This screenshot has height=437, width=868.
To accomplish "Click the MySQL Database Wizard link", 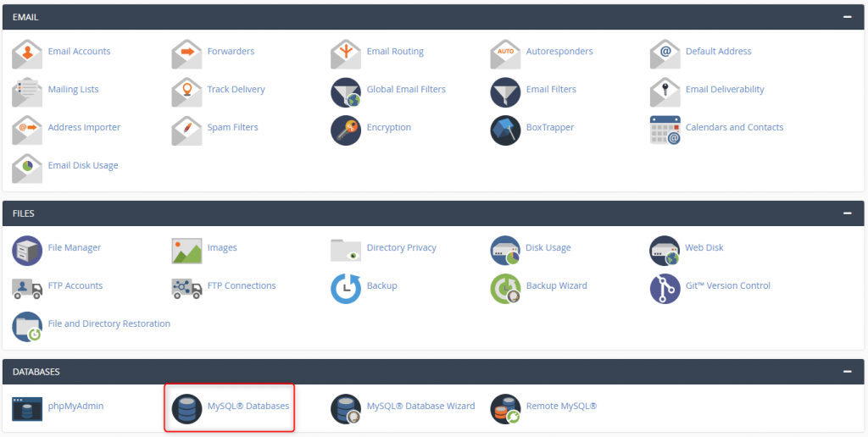I will pyautogui.click(x=420, y=407).
